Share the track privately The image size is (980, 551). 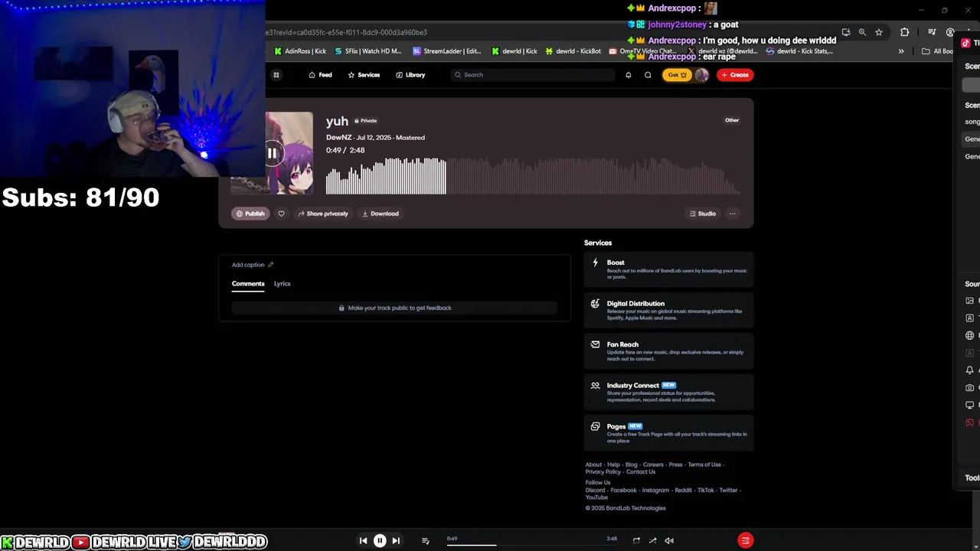click(x=323, y=214)
